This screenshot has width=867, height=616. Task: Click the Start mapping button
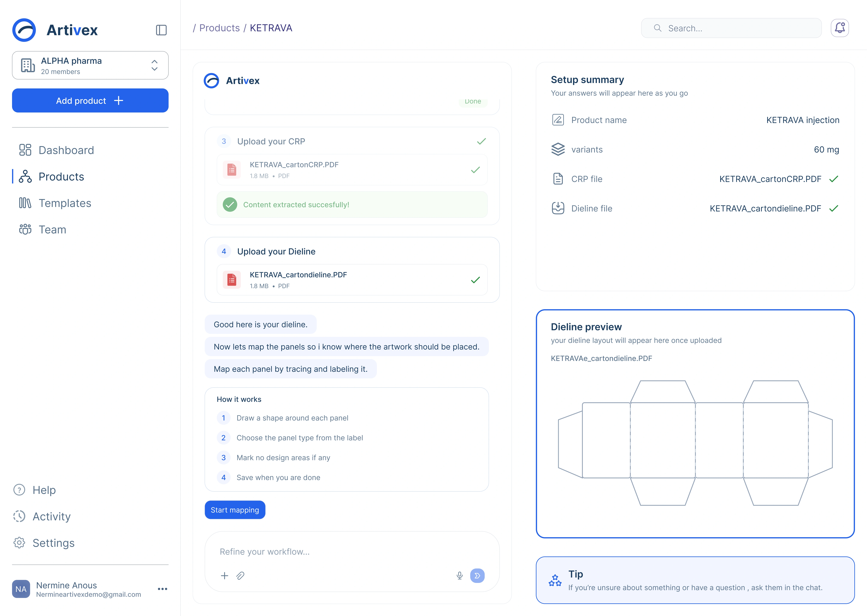coord(235,510)
